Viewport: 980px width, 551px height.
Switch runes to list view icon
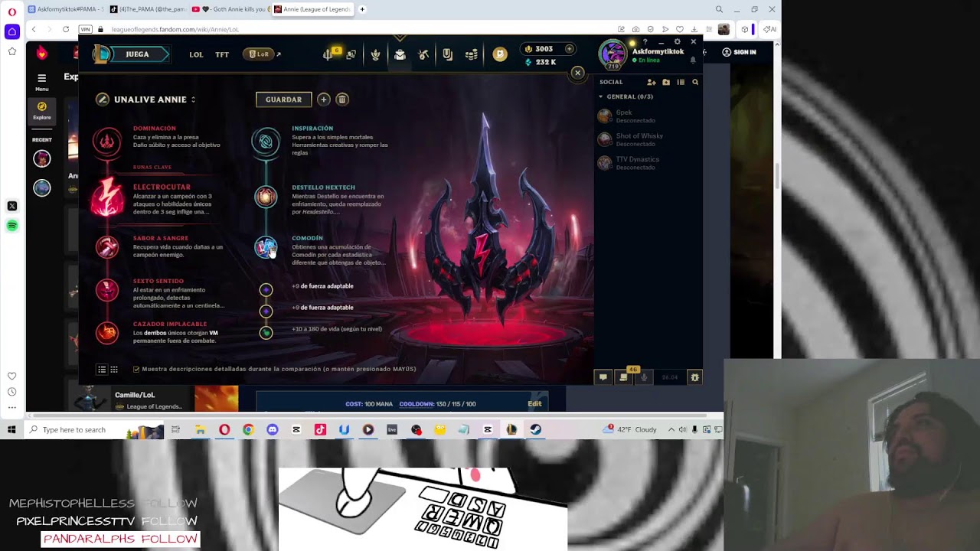101,370
